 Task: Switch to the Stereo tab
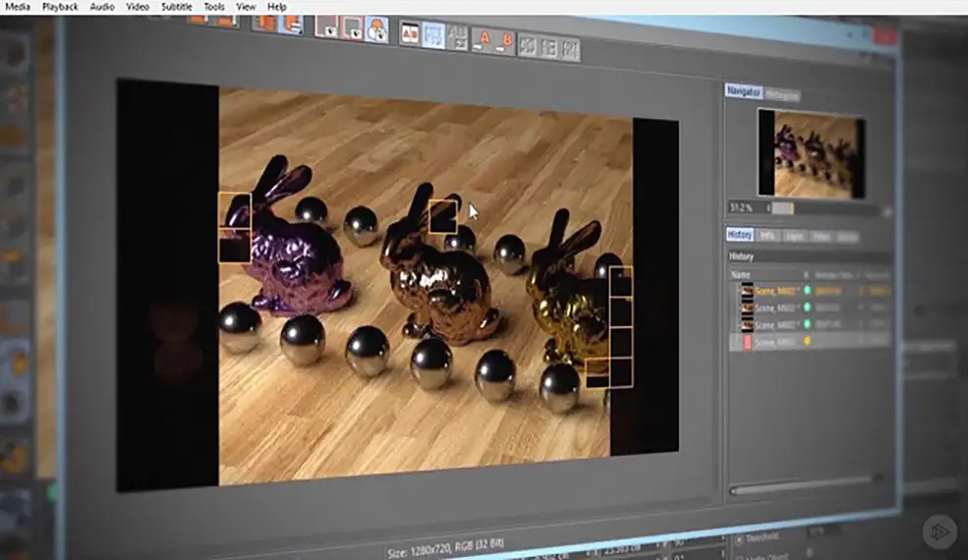click(848, 238)
